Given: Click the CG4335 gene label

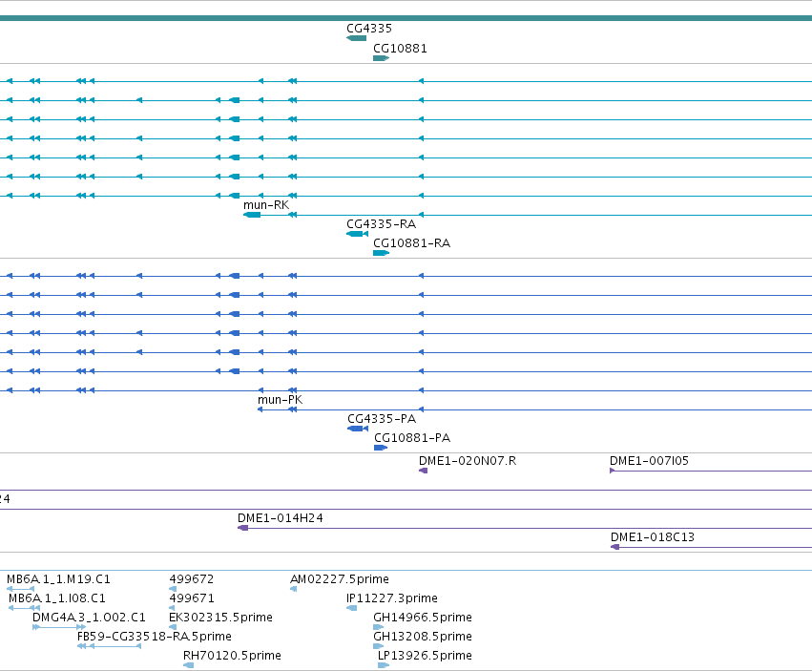Looking at the screenshot, I should [x=369, y=29].
